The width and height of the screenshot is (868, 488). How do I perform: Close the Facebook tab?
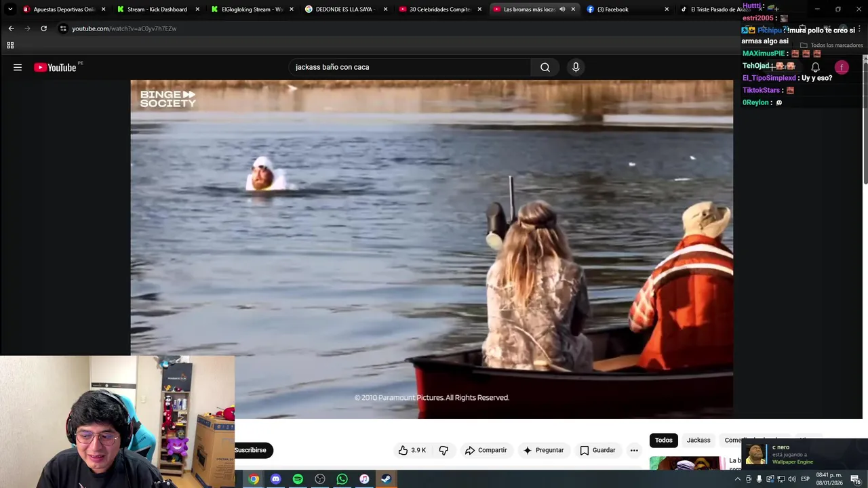coord(667,9)
